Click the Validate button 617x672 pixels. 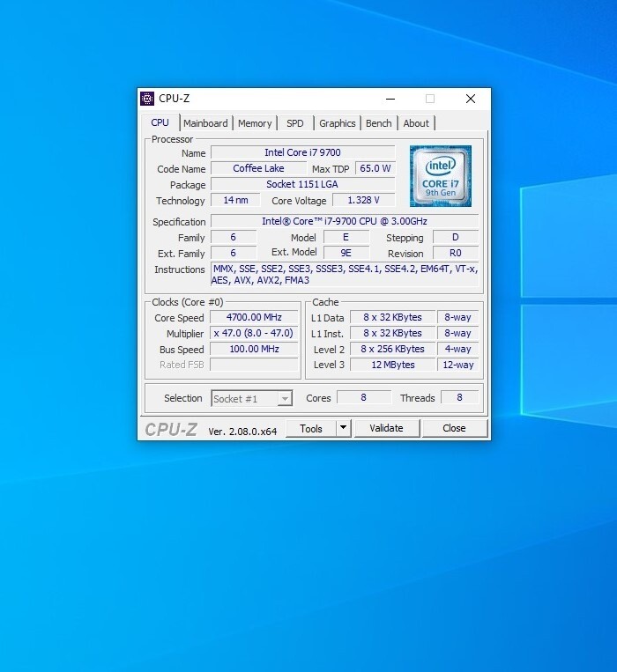tap(386, 428)
